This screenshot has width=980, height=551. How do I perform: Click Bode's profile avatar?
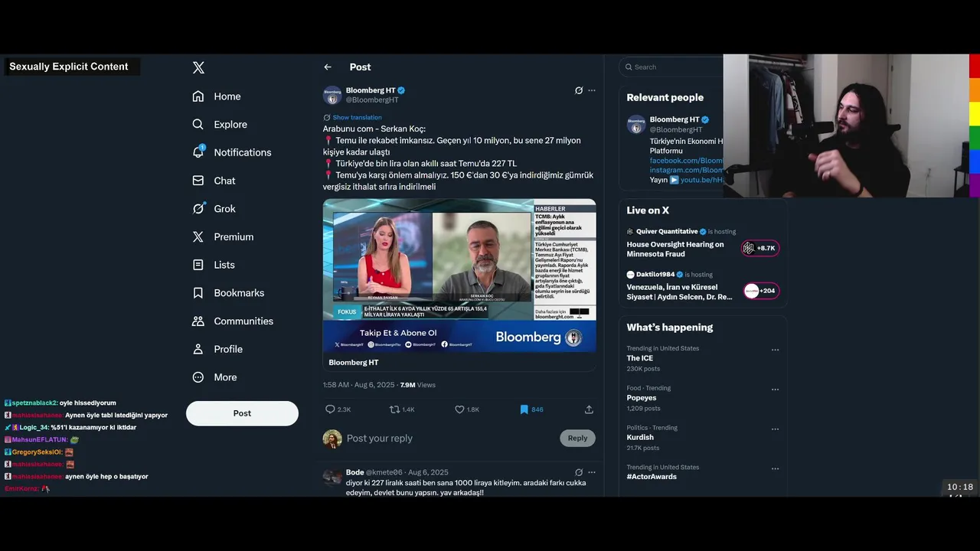coord(332,477)
